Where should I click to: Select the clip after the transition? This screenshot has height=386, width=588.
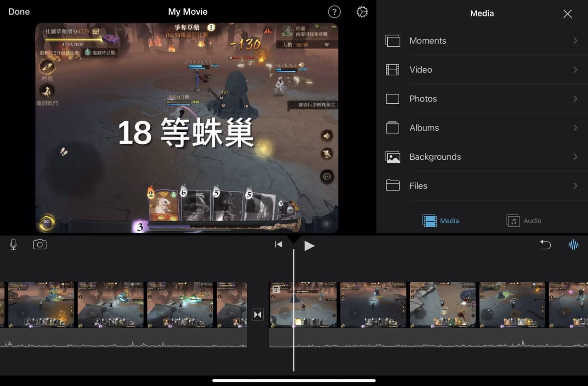coord(428,305)
